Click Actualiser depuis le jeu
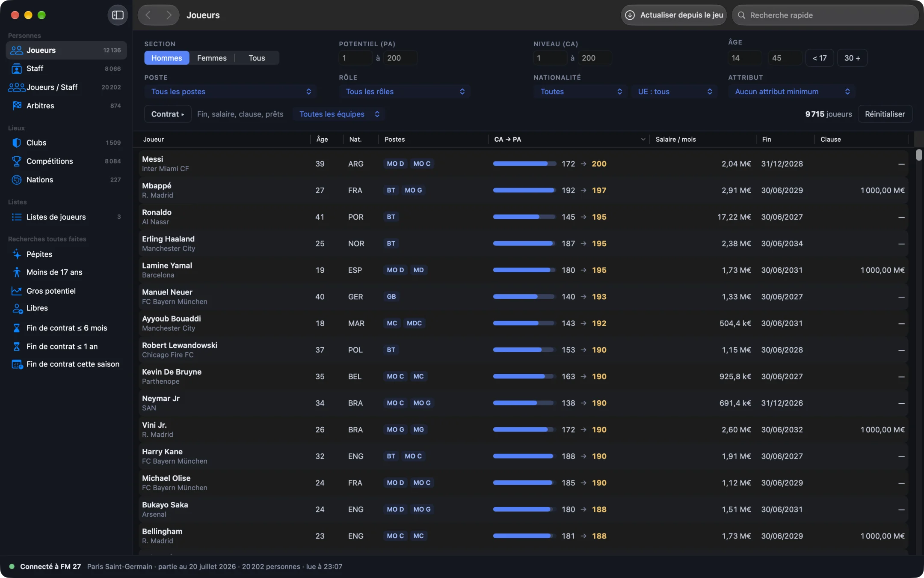 tap(674, 15)
